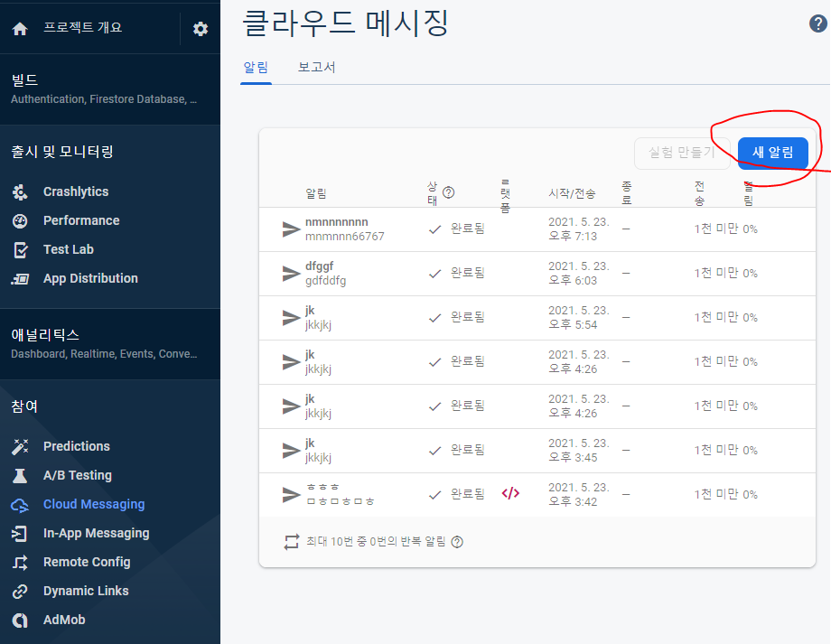Click the Remote Config icon

(x=20, y=563)
